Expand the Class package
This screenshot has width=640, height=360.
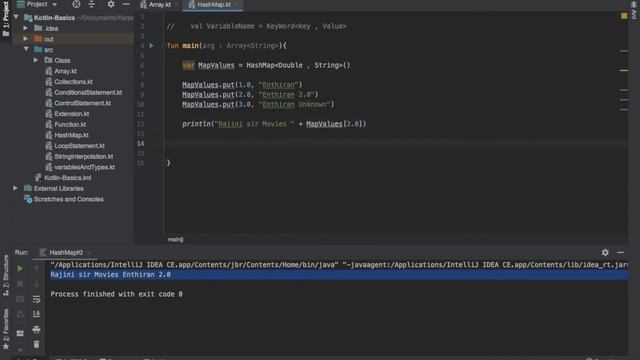pos(36,60)
